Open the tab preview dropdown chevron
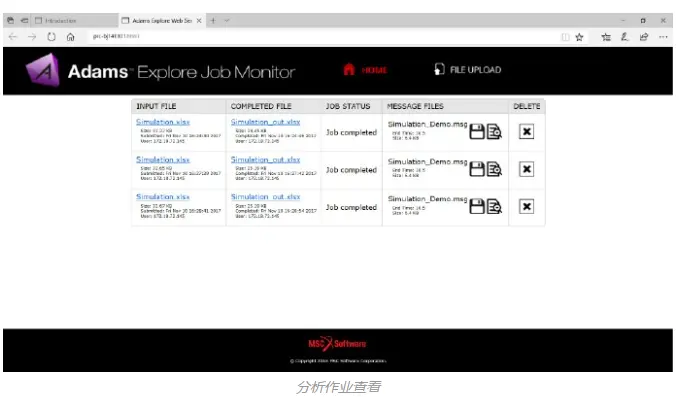The image size is (679, 397). [226, 20]
